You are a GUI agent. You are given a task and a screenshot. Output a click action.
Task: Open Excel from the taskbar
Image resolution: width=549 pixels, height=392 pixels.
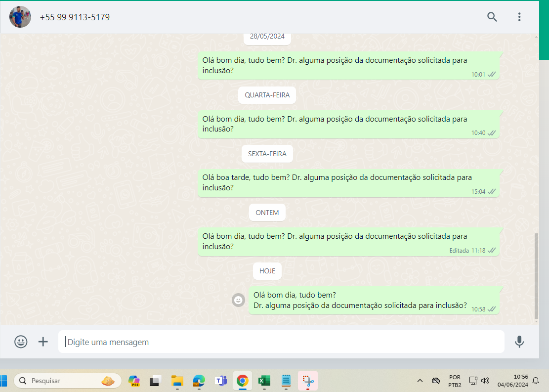[x=264, y=381]
